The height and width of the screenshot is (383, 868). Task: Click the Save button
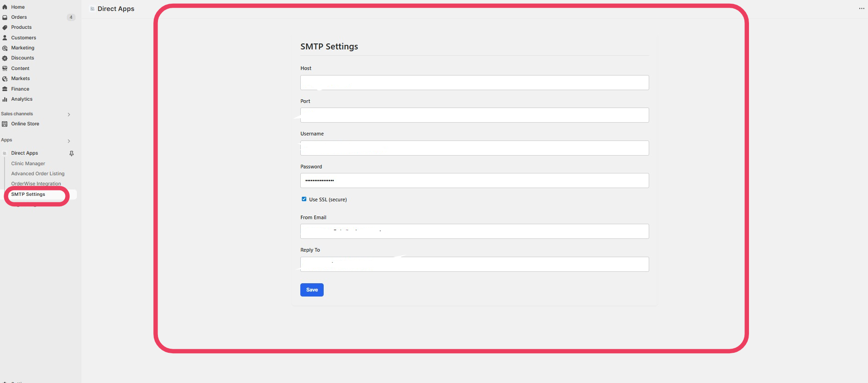click(312, 290)
